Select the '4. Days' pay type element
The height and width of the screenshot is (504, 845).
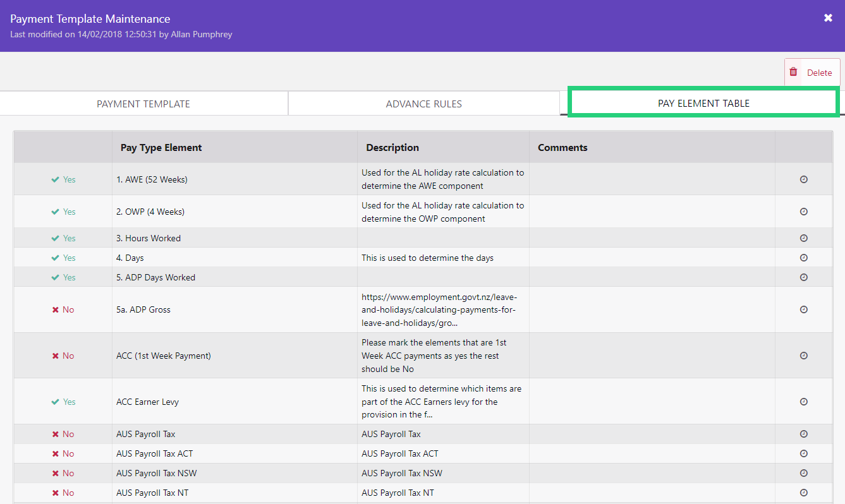point(130,258)
